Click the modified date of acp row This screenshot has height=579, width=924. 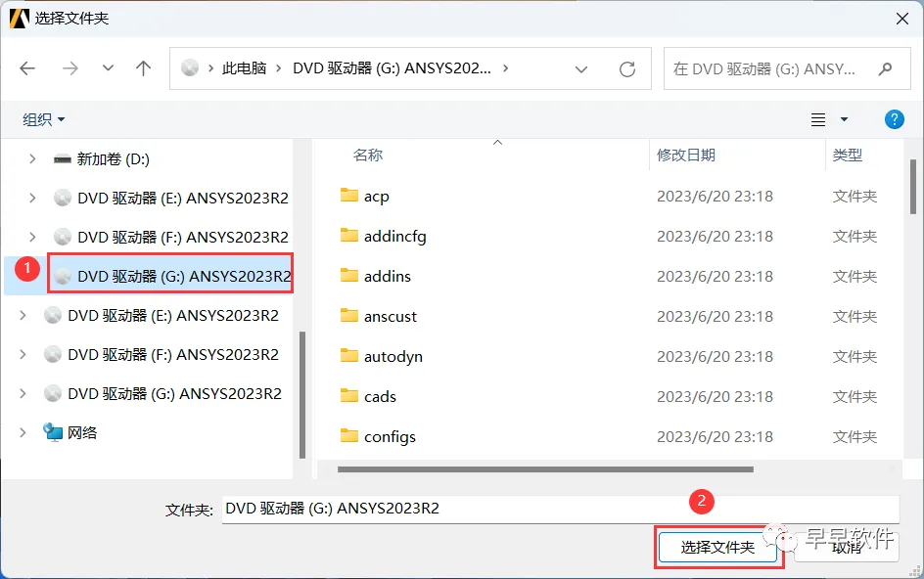715,197
